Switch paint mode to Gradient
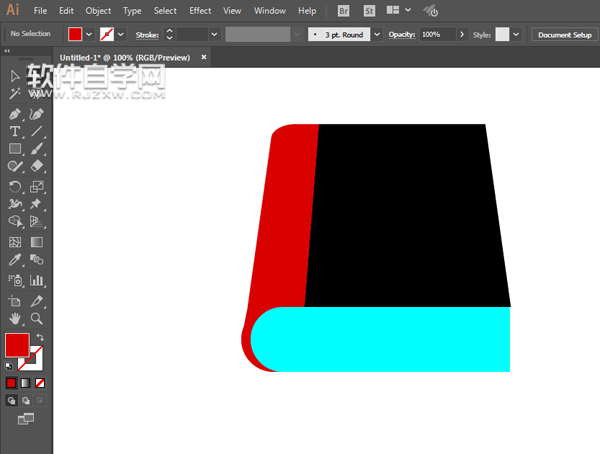The image size is (600, 454). coord(26,383)
